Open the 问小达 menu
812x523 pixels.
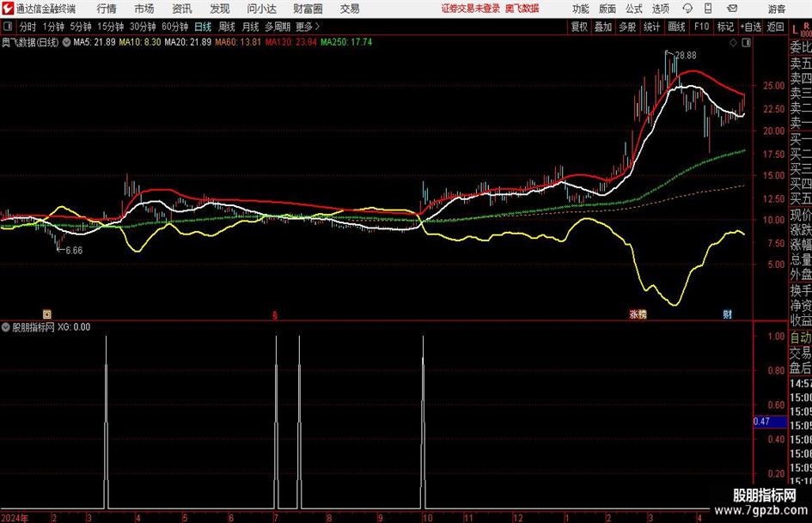click(x=262, y=9)
